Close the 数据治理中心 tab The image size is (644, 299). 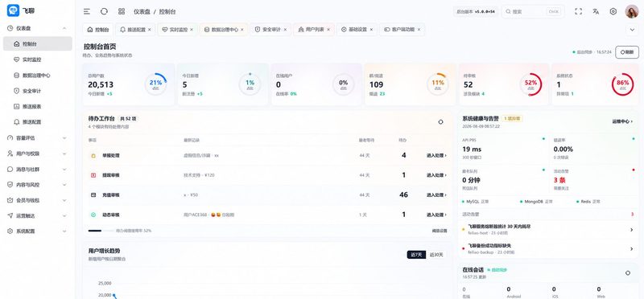(242, 30)
